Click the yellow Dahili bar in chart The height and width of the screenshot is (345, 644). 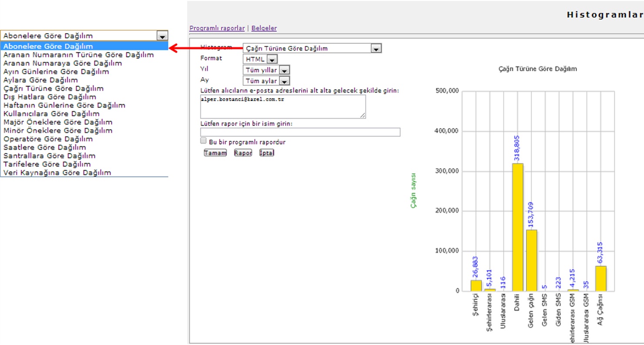(x=518, y=227)
